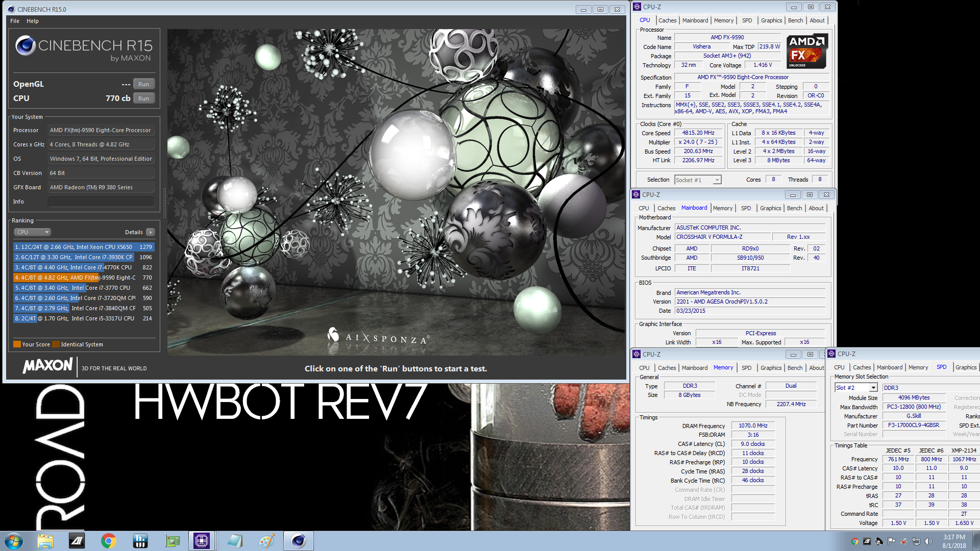This screenshot has height=551, width=980.
Task: Open Action Center flag in the tray
Action: [x=891, y=541]
